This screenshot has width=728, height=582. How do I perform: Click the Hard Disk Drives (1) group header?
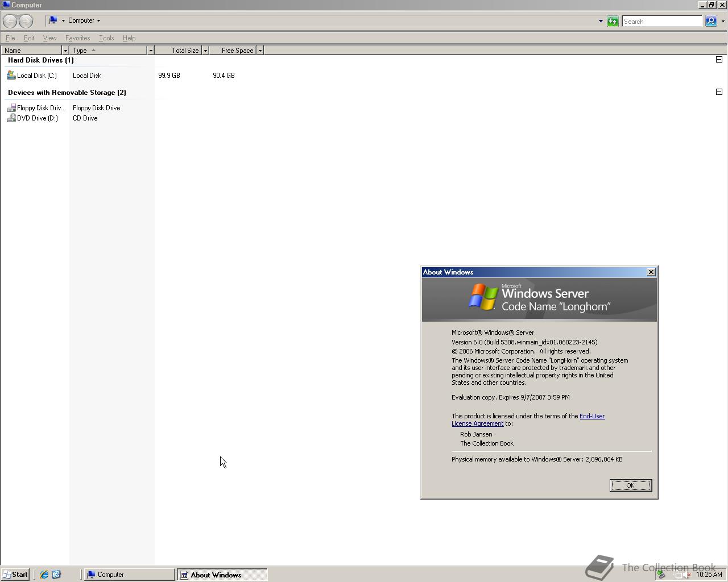coord(41,60)
